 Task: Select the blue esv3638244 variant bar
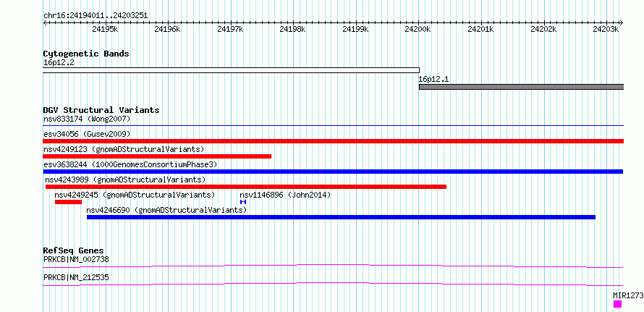tap(334, 172)
